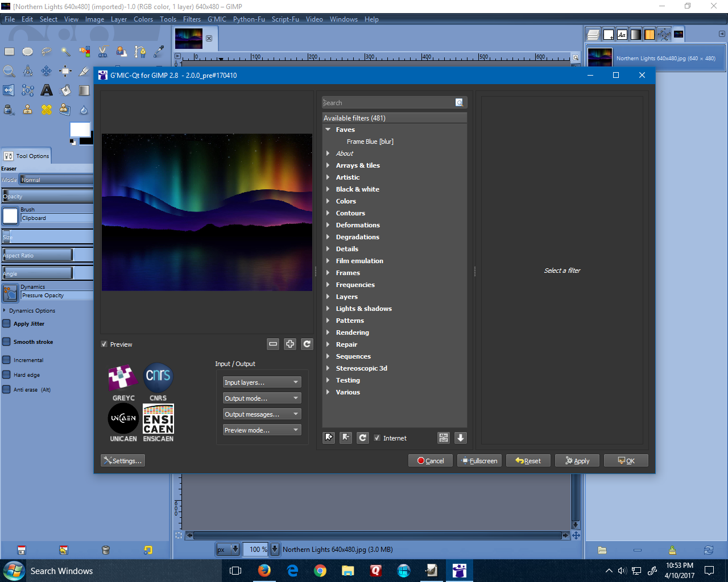728x582 pixels.
Task: Click the white foreground color swatch
Action: (x=80, y=130)
